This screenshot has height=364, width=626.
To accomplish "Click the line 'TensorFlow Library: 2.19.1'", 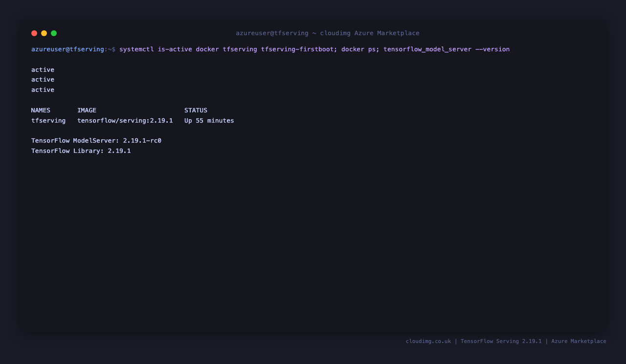I will pyautogui.click(x=81, y=151).
